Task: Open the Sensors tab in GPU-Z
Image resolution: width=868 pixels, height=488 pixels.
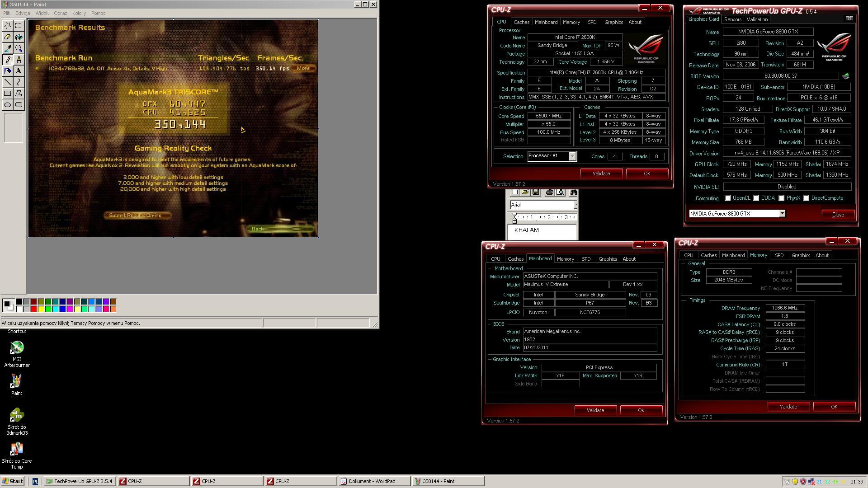Action: (x=732, y=19)
